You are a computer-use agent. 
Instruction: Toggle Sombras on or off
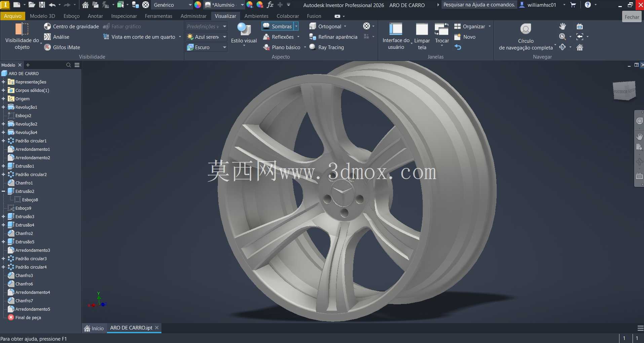point(278,26)
